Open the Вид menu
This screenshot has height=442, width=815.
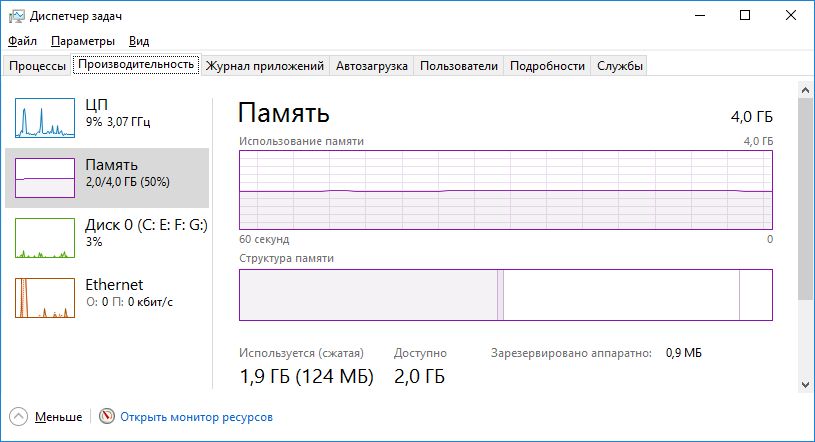[139, 41]
